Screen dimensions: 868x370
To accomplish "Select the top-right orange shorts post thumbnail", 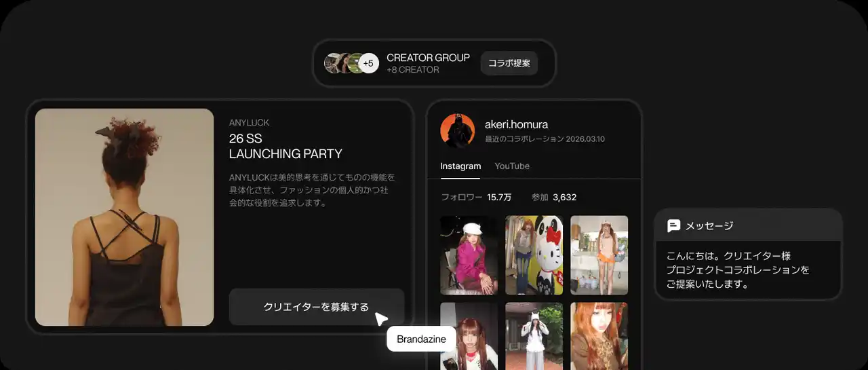I will click(x=599, y=255).
